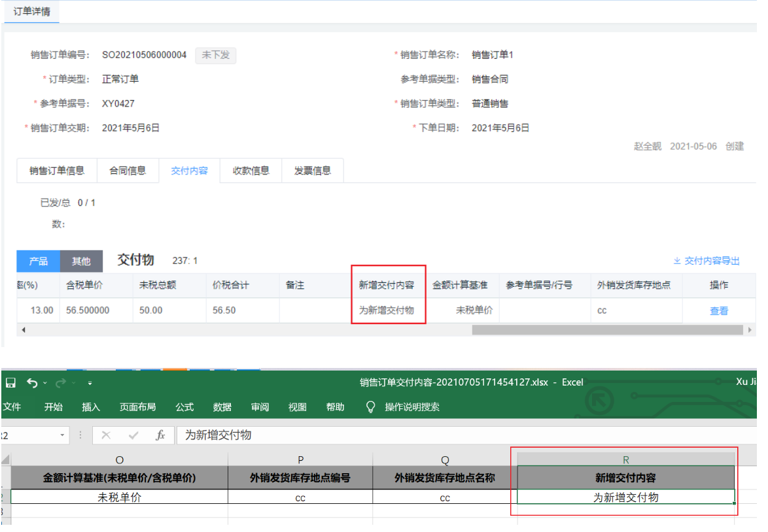
Task: Click the undo arrow in Excel
Action: point(31,383)
